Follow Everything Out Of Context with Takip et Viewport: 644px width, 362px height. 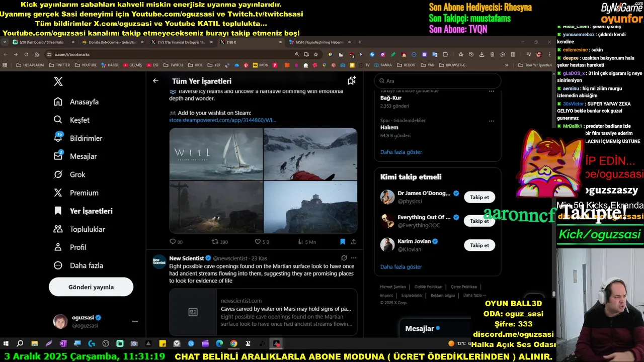click(479, 221)
